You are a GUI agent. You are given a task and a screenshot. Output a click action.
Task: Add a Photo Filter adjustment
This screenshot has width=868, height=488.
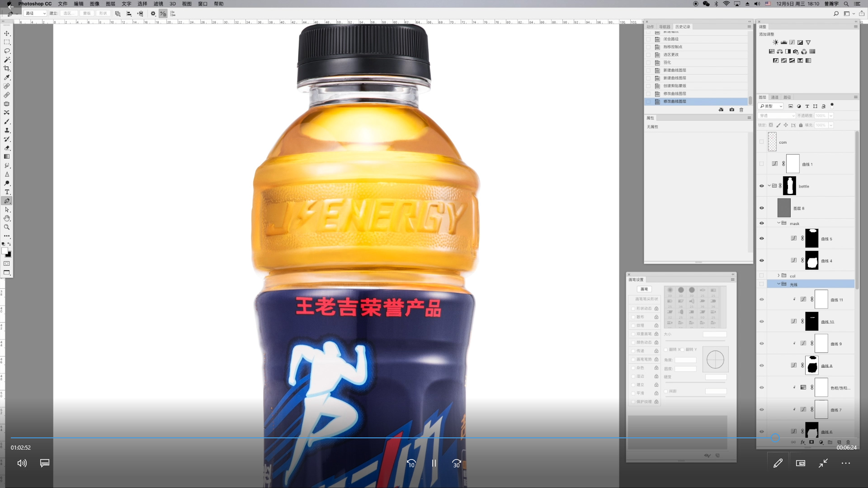[796, 52]
